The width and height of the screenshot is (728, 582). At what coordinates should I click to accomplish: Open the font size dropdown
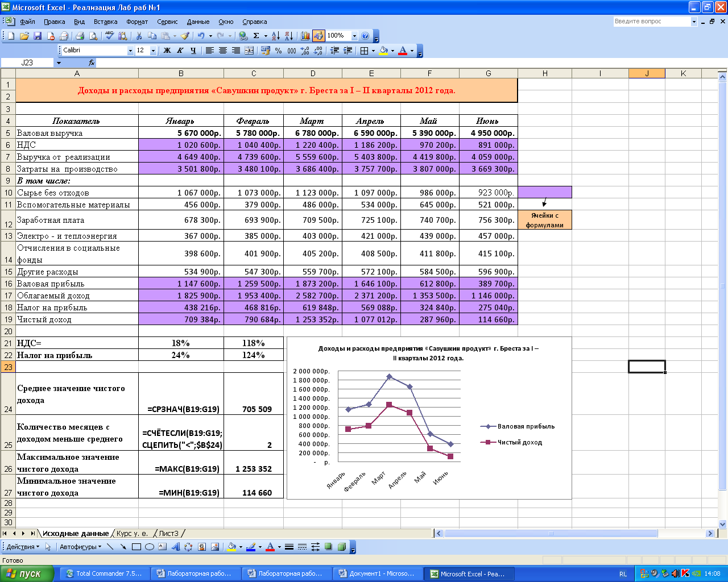(x=153, y=51)
